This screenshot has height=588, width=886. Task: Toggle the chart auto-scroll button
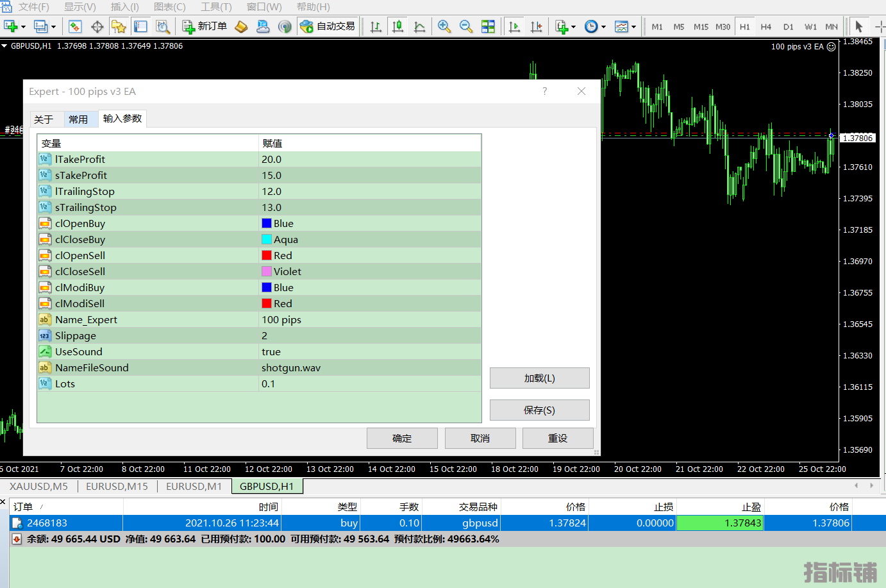(514, 26)
